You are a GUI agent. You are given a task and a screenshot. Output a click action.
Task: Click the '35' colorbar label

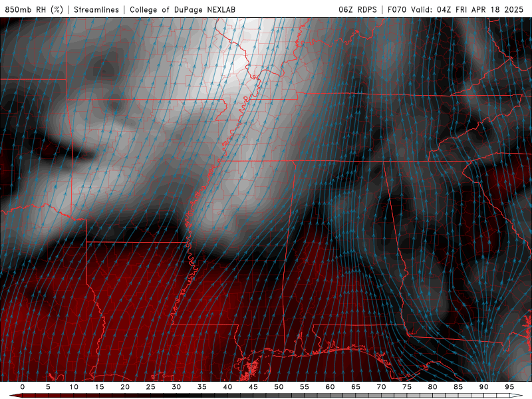click(202, 387)
